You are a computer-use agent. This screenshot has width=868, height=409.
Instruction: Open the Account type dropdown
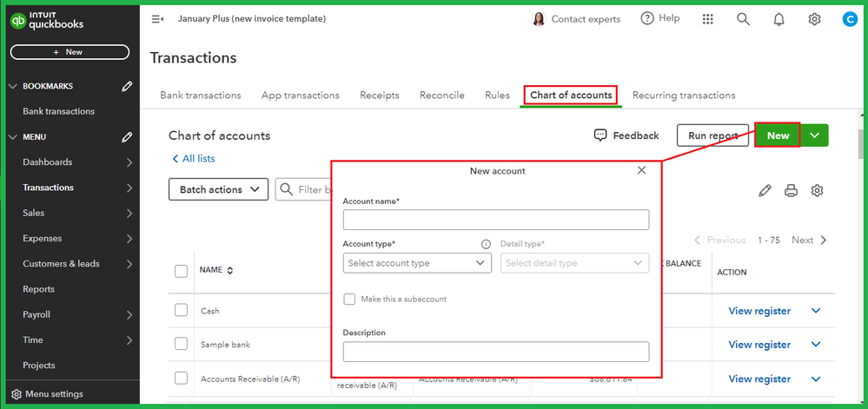coord(417,263)
